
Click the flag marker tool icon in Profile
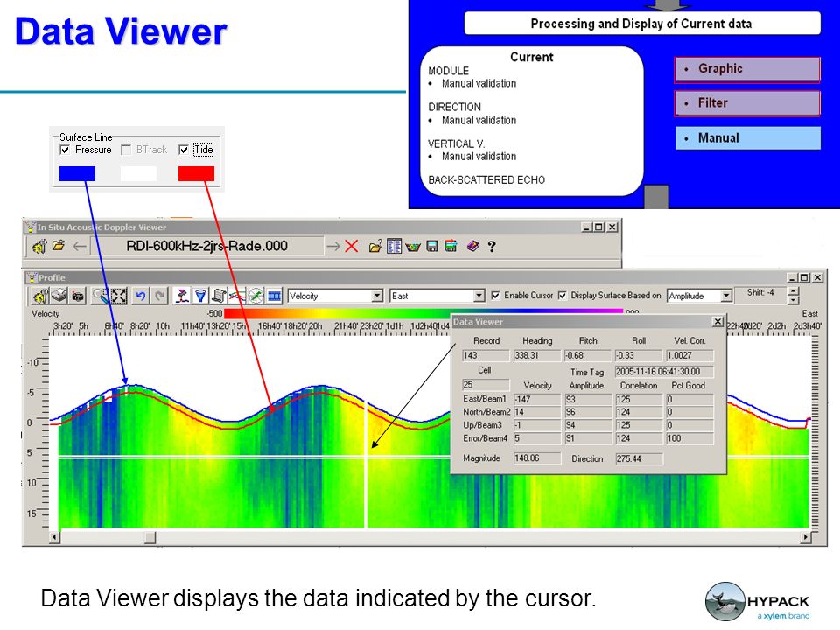click(x=182, y=296)
